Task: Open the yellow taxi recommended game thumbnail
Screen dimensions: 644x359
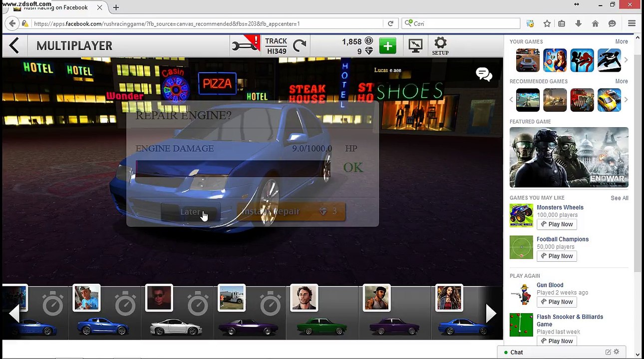Action: pos(609,100)
